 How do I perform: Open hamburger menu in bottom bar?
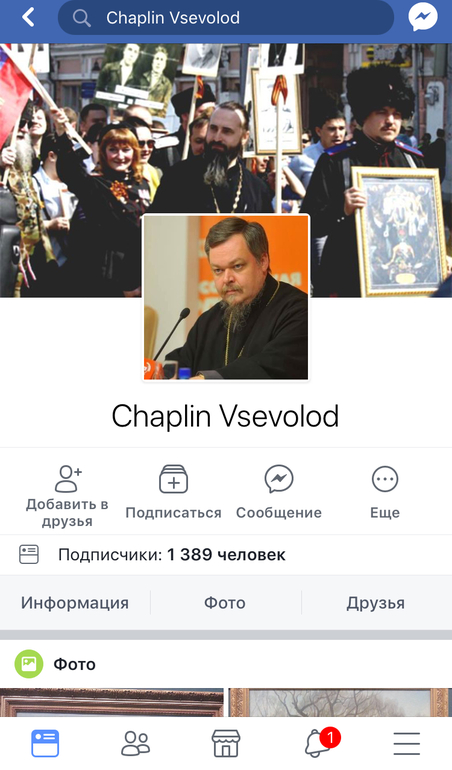(x=407, y=743)
